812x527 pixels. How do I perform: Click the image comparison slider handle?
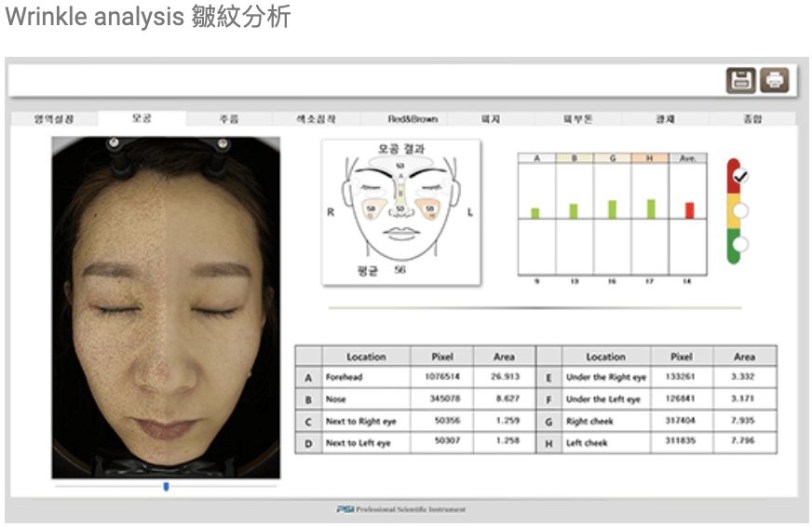coord(166,486)
